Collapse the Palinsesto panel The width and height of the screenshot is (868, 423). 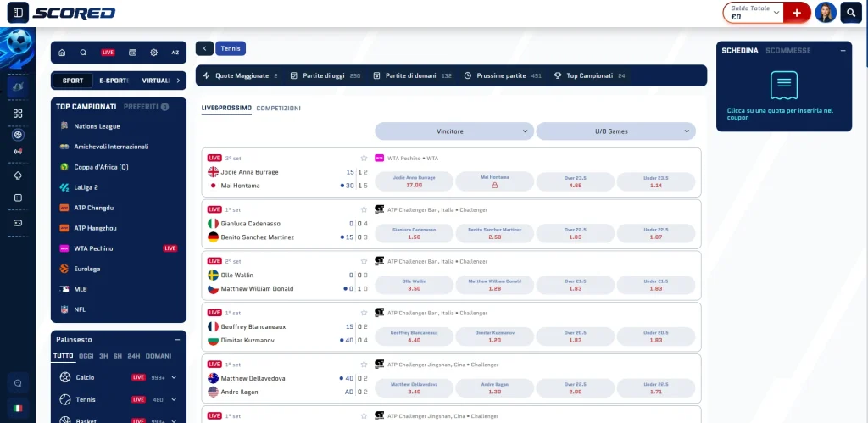point(177,340)
